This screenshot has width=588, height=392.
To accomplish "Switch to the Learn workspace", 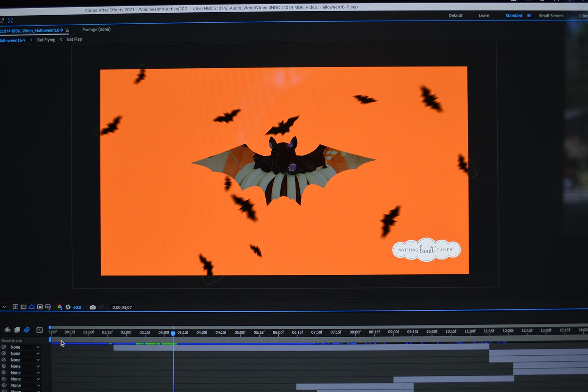I will [x=484, y=16].
